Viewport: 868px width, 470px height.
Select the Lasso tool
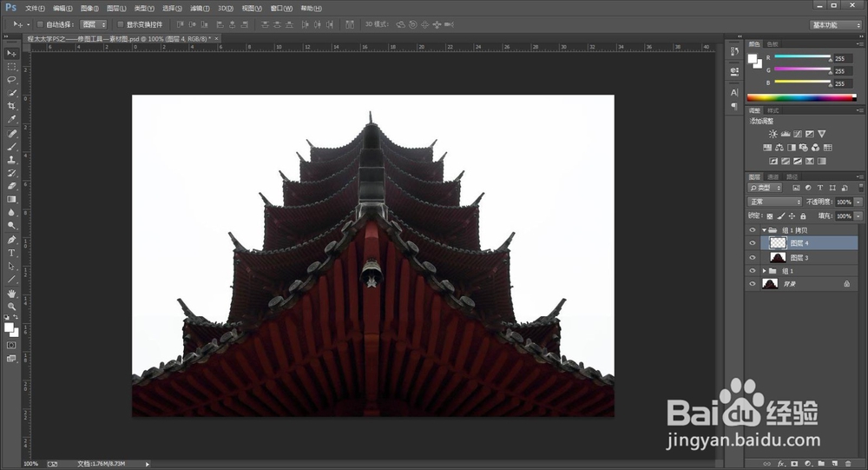click(x=12, y=79)
